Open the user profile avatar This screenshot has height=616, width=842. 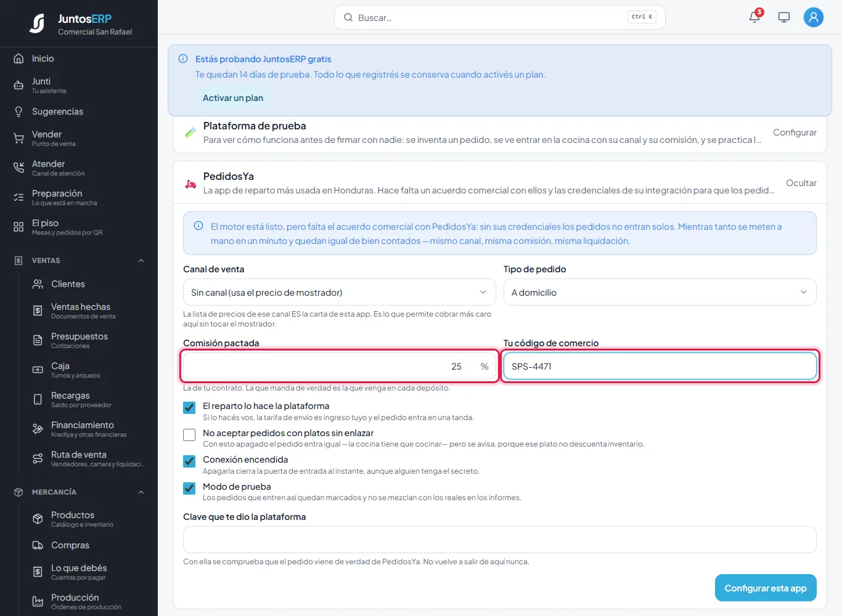814,17
